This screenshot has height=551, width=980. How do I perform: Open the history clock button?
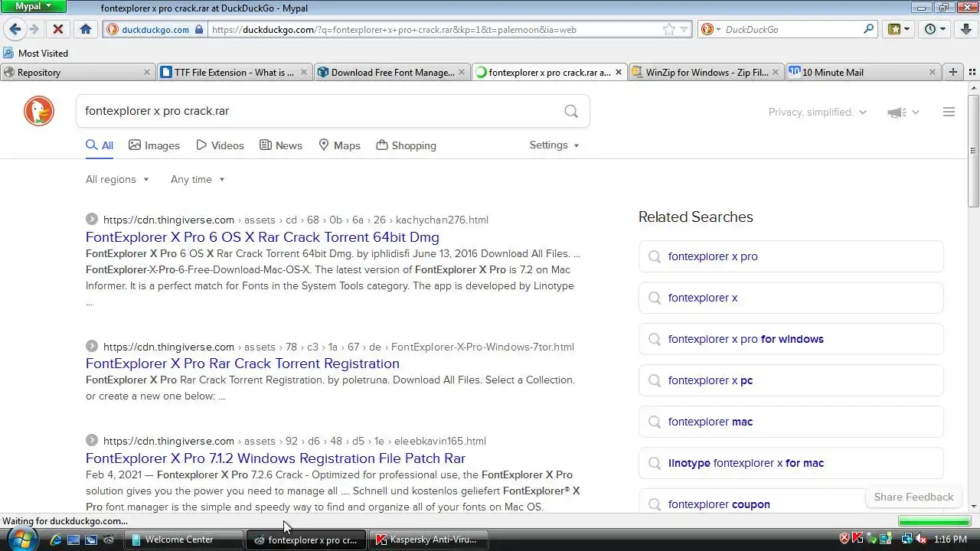point(935,29)
